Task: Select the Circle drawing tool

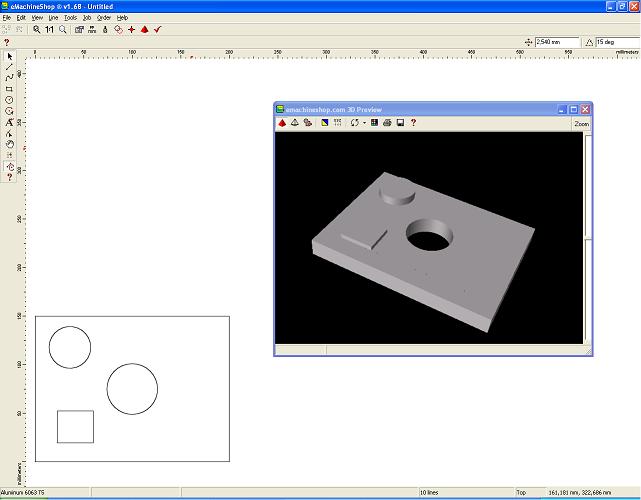Action: click(x=10, y=99)
